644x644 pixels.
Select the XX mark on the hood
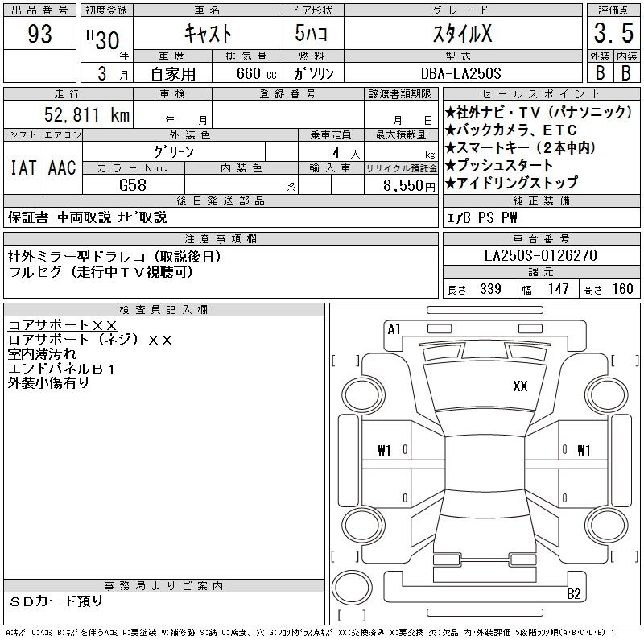[x=520, y=386]
